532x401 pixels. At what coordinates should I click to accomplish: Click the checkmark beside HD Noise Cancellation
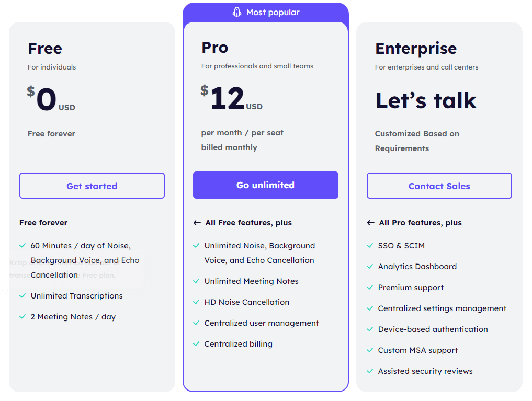click(x=196, y=302)
